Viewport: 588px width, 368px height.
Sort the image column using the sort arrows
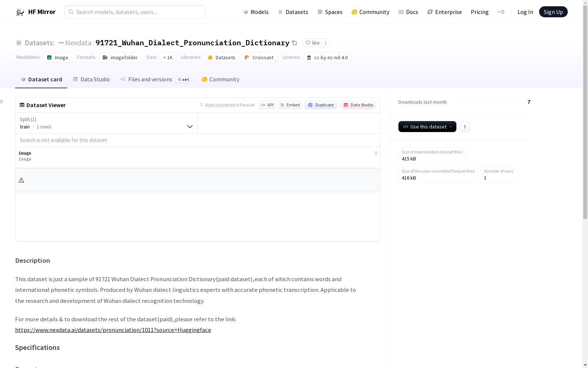point(376,153)
